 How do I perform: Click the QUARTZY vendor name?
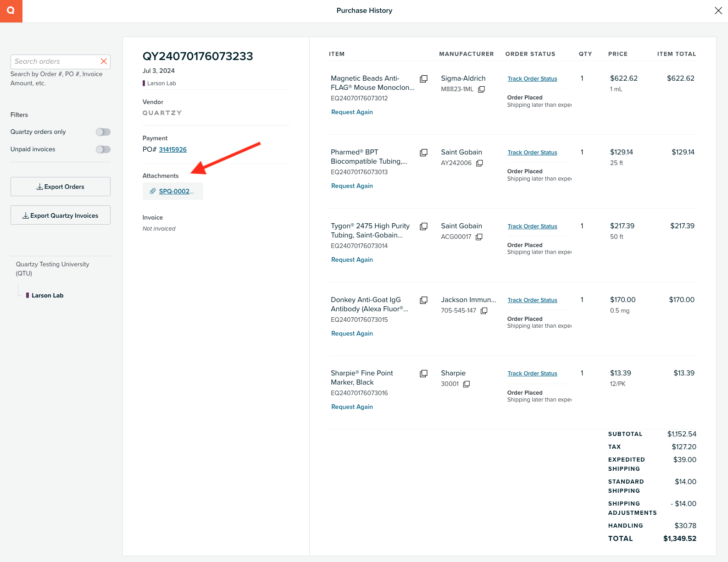pyautogui.click(x=162, y=113)
